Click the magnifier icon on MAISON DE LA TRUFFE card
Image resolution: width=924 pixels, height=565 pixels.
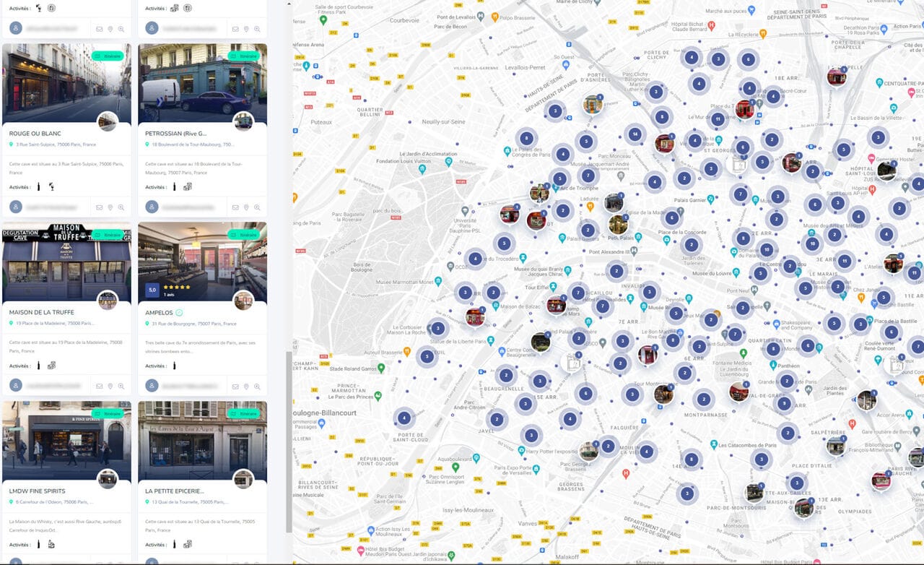121,387
